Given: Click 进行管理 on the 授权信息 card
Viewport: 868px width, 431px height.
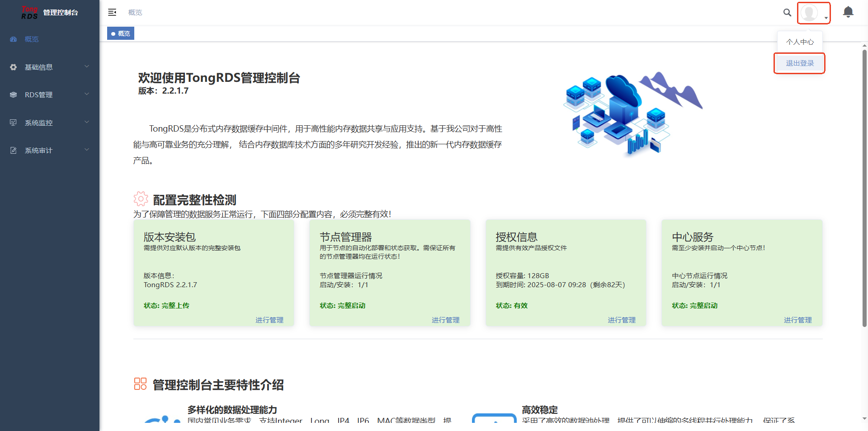Looking at the screenshot, I should (622, 320).
